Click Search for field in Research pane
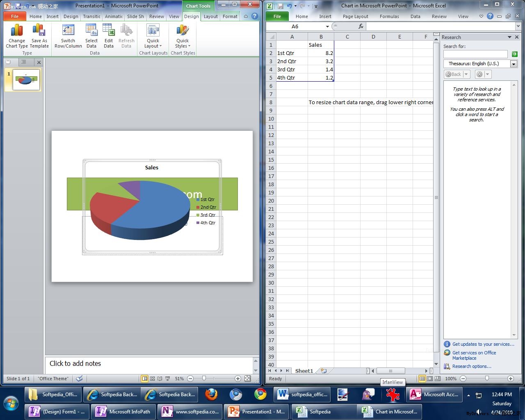The image size is (525, 420). (x=475, y=54)
